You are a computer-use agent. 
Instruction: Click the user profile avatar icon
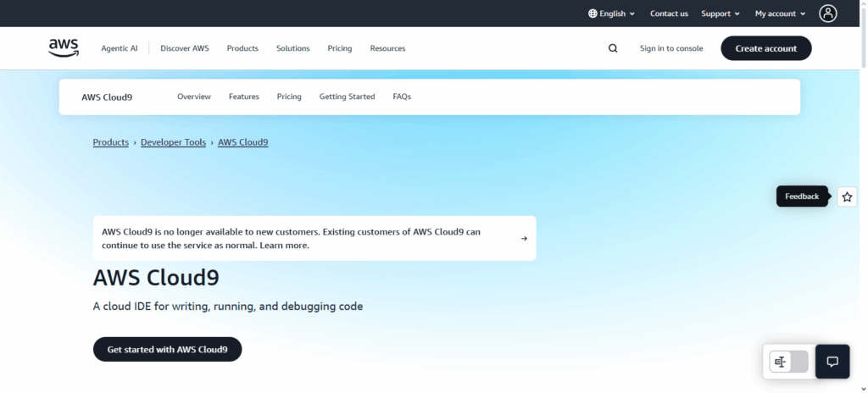coord(827,14)
